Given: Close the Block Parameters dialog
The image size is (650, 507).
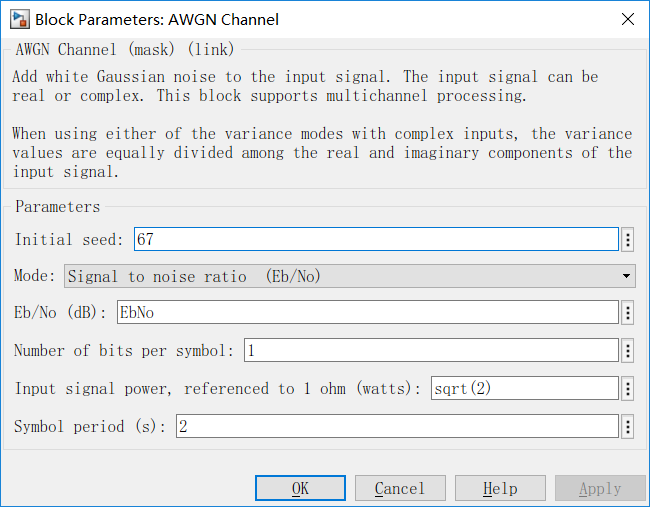Looking at the screenshot, I should tap(627, 19).
